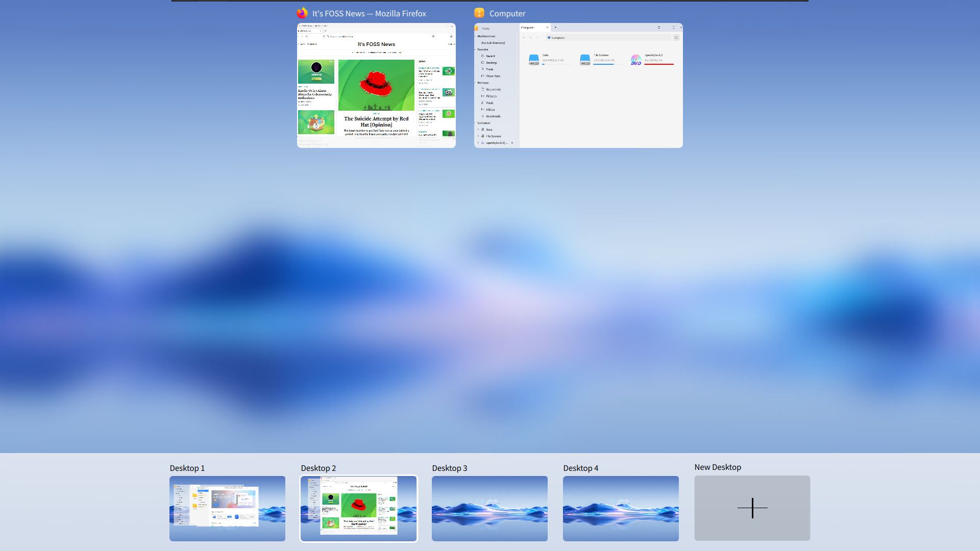Open the Downloads sidebar entry
The image size is (980, 551).
click(x=493, y=116)
